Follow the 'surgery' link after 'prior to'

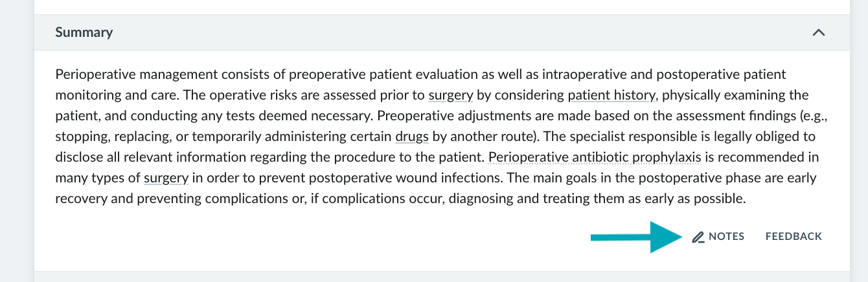pos(451,96)
